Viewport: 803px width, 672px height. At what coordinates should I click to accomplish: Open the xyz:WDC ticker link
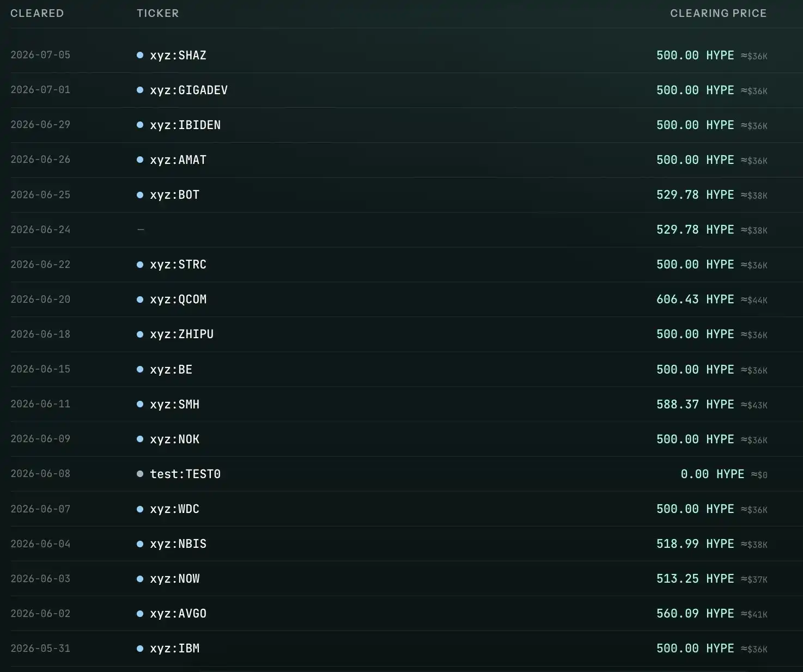tap(174, 509)
